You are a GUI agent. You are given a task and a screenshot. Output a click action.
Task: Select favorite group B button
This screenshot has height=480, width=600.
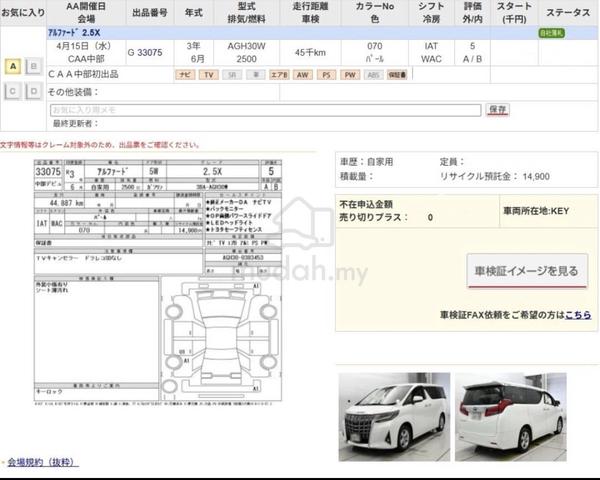click(x=34, y=67)
